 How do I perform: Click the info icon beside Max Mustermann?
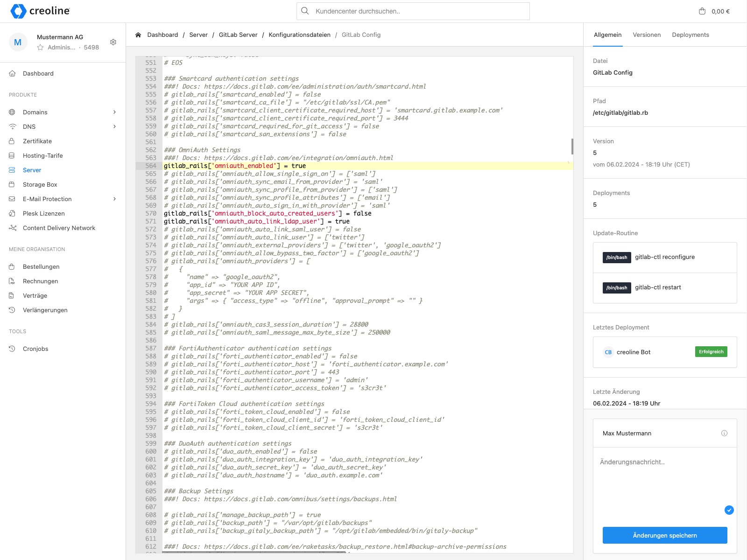[724, 433]
